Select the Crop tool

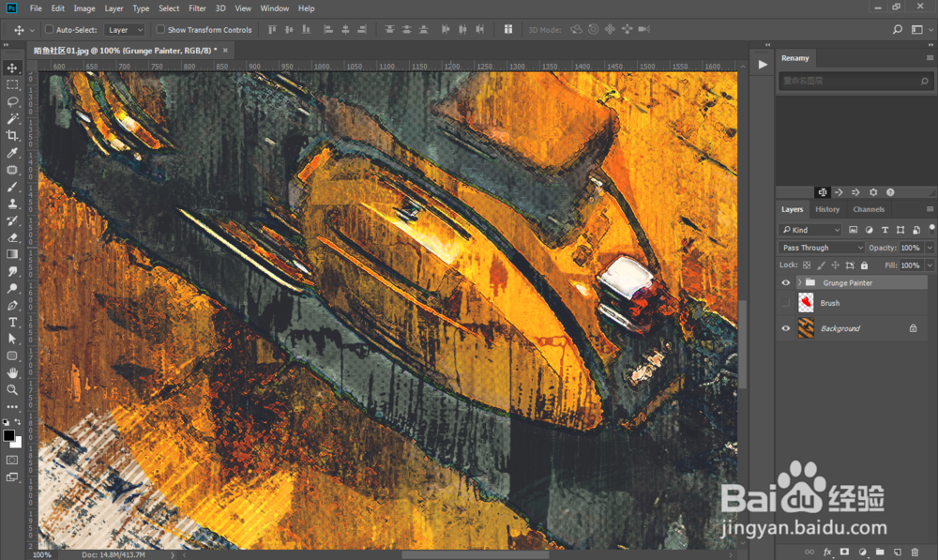(x=13, y=135)
